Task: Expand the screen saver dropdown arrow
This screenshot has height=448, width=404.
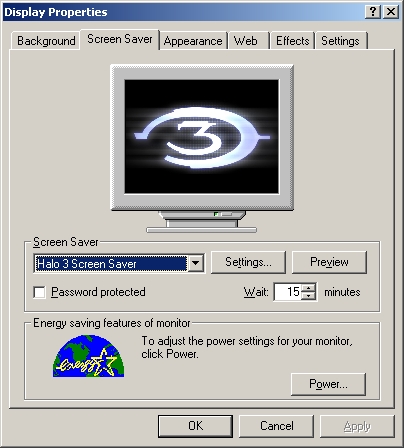Action: click(195, 263)
